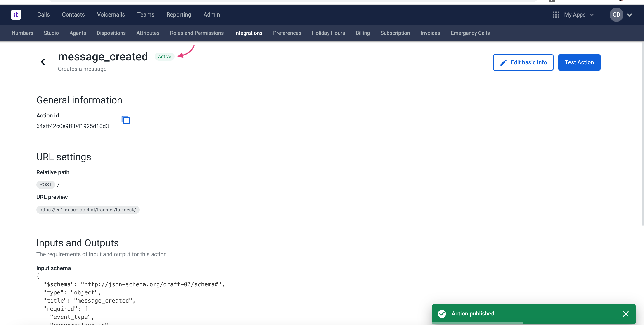Expand the My Apps dropdown arrow
Image resolution: width=644 pixels, height=325 pixels.
pos(592,15)
